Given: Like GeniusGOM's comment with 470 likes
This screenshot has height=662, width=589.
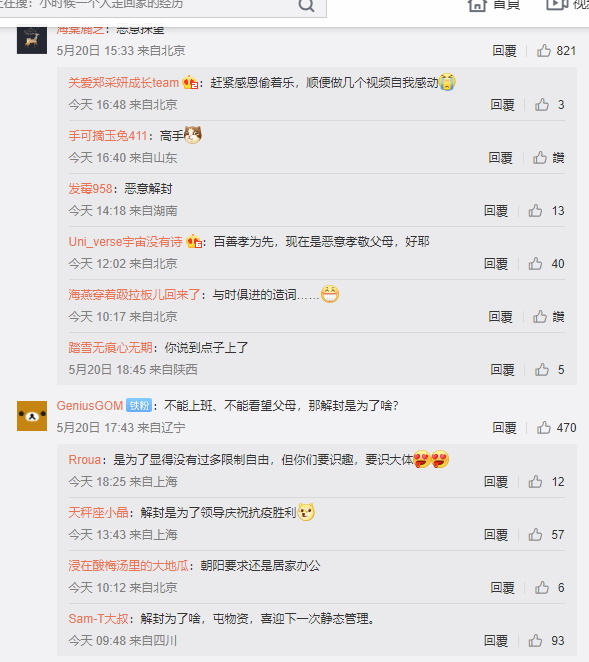Looking at the screenshot, I should click(544, 428).
